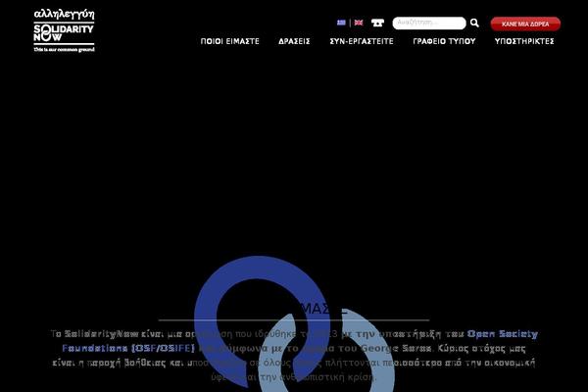Focus the Αναζήτηση search field

(x=429, y=23)
